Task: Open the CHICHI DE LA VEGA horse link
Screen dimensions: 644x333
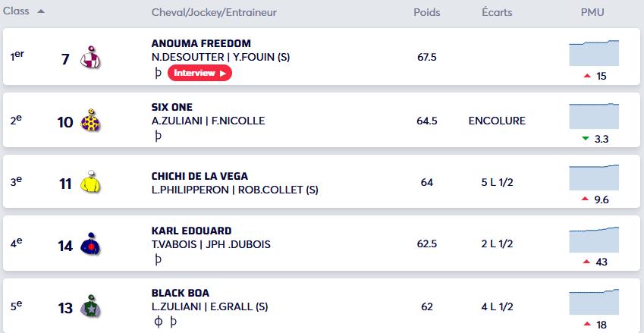Action: click(x=199, y=177)
